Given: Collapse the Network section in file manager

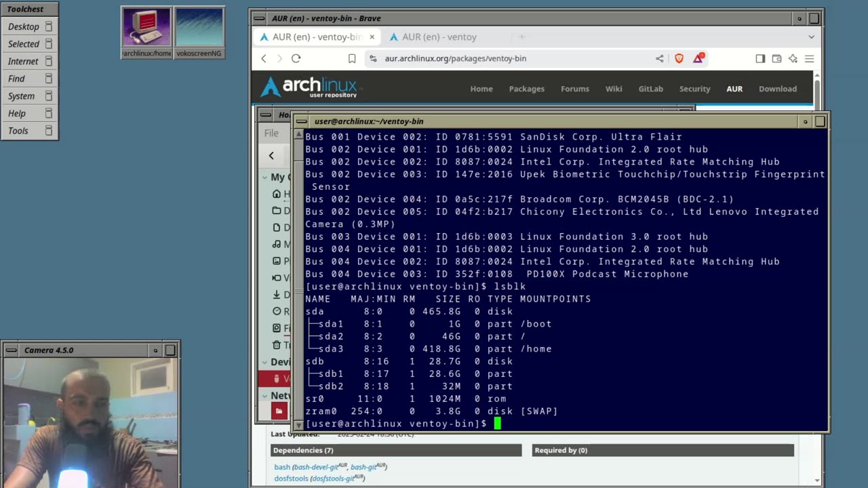Looking at the screenshot, I should tap(264, 396).
